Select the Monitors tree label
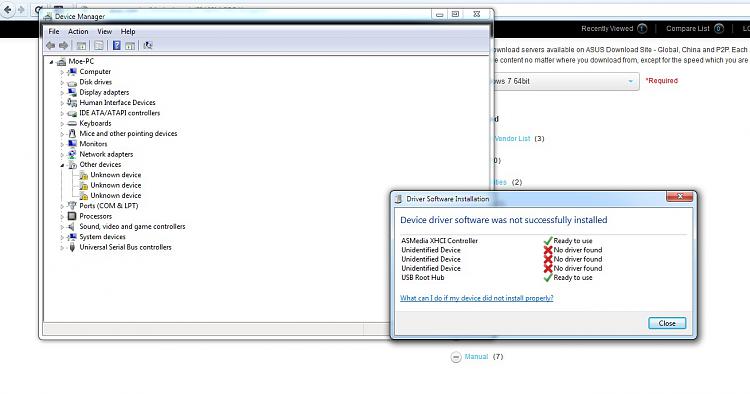 [93, 144]
